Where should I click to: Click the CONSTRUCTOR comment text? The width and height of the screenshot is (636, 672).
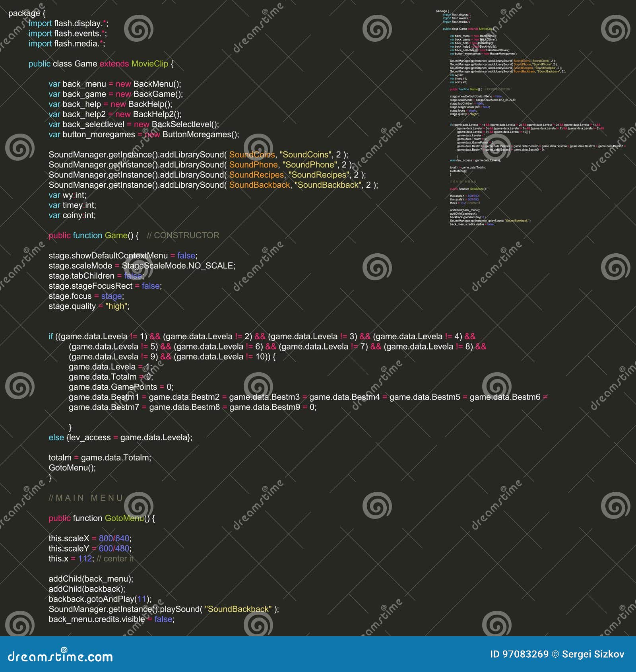pyautogui.click(x=182, y=235)
